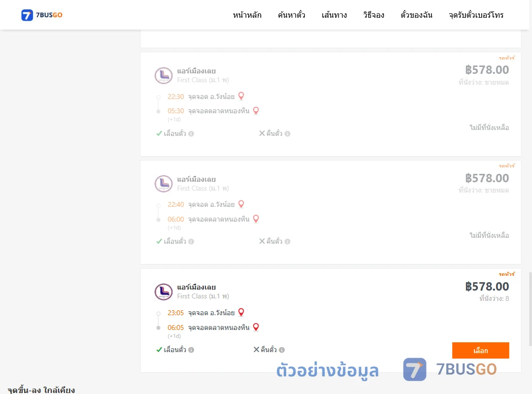Screen dimensions: 532x394
Task: Click map pin beside 05:30 จุดจอดตลาดหนองหิน
Action: (x=256, y=111)
